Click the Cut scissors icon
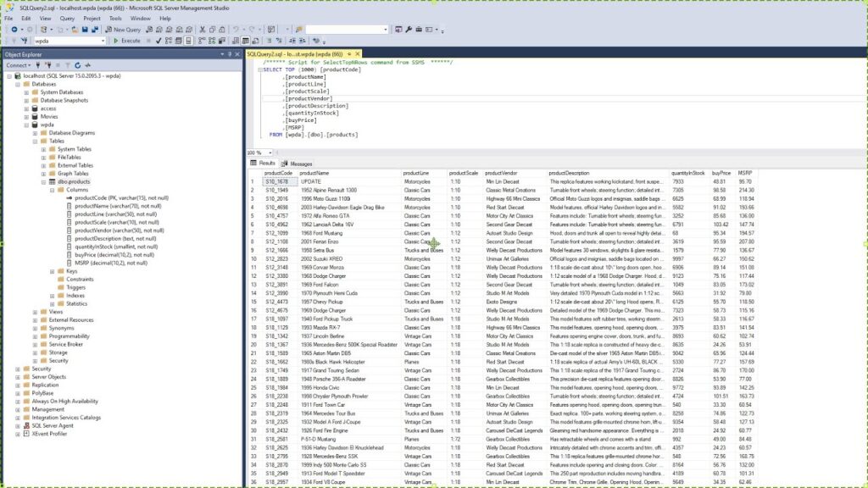 coord(202,30)
